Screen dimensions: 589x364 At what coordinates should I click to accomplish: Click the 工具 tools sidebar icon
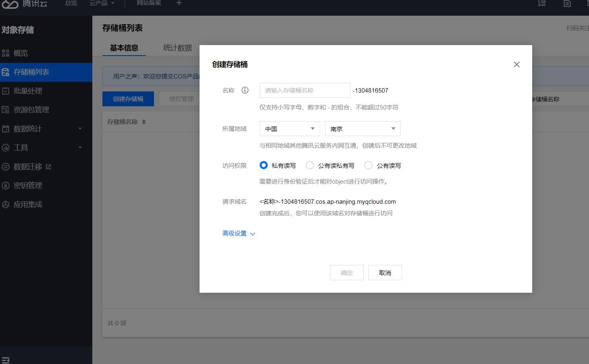tap(6, 148)
